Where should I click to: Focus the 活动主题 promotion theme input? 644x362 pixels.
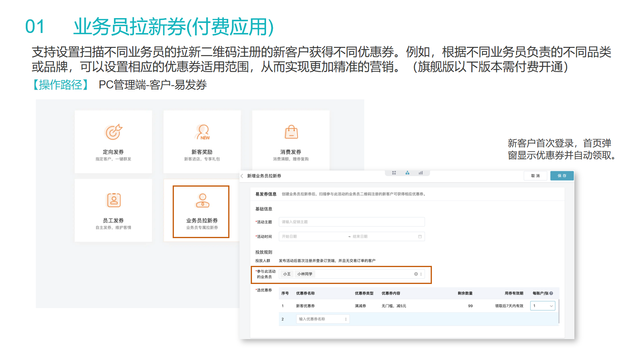click(x=352, y=222)
